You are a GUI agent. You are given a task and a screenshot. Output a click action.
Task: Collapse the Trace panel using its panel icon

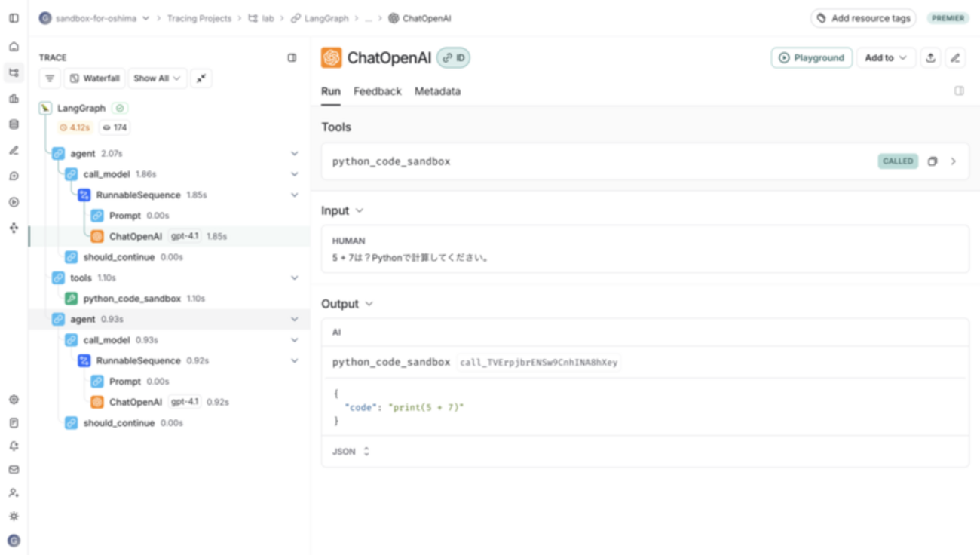(x=292, y=57)
